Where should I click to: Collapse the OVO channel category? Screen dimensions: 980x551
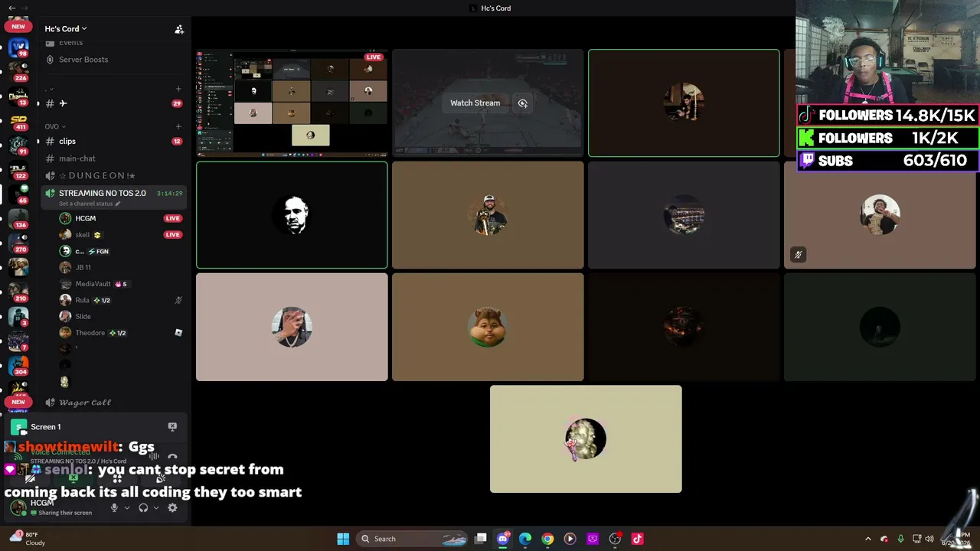(x=55, y=126)
